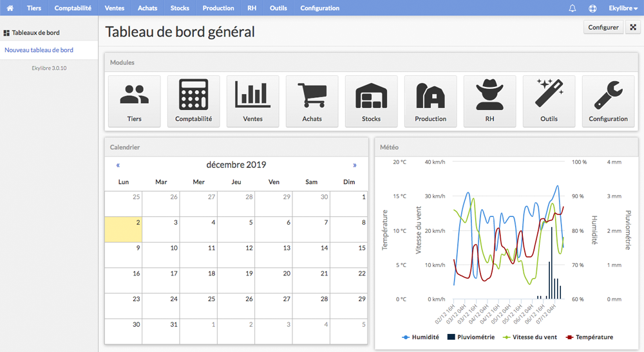Click the Configurer button

[603, 27]
